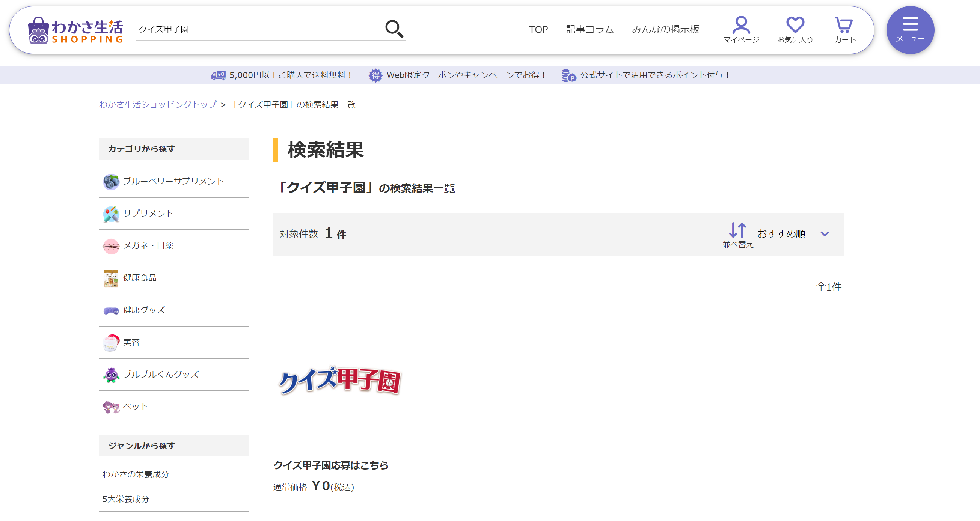Viewport: 980px width, 521px height.
Task: Click the ブルブルくん mascot icon
Action: (x=111, y=375)
